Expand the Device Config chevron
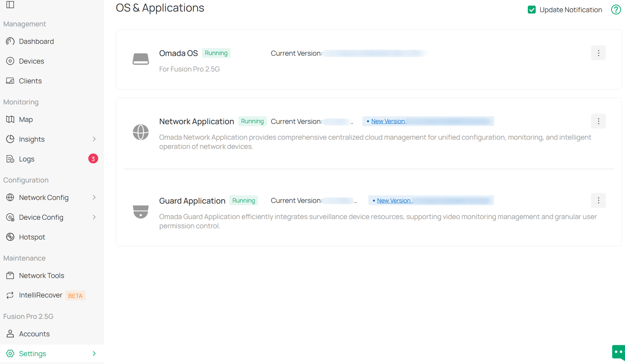The image size is (625, 364). click(x=94, y=217)
